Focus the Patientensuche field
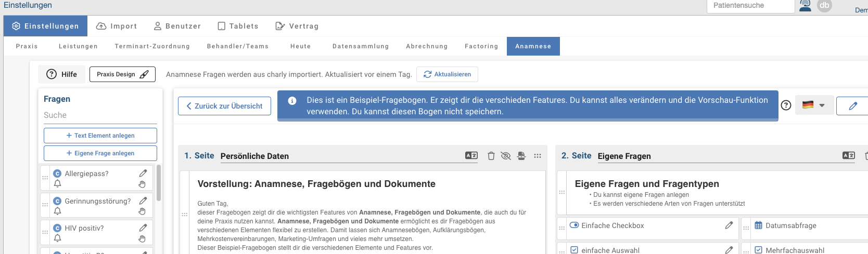 click(x=750, y=6)
